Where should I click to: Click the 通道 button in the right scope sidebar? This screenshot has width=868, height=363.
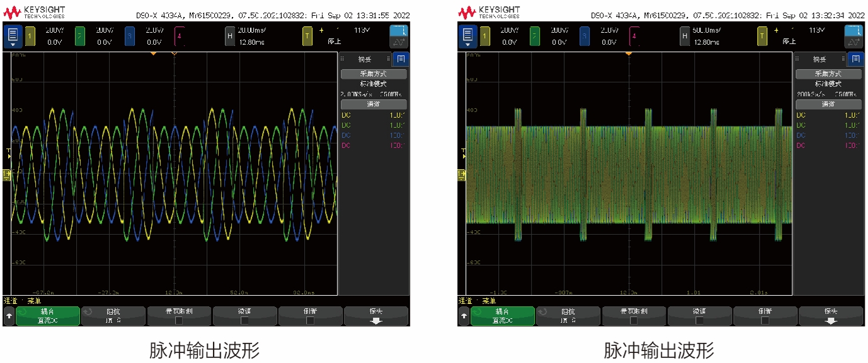pyautogui.click(x=828, y=104)
